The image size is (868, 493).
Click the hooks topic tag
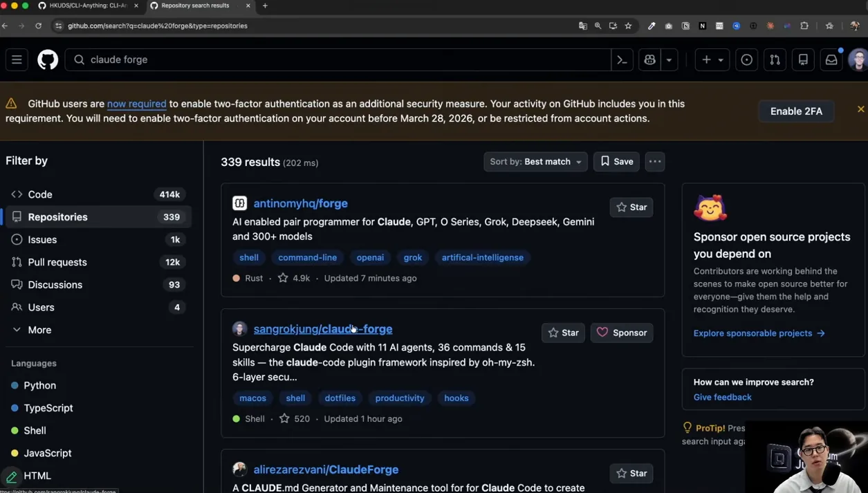point(456,398)
